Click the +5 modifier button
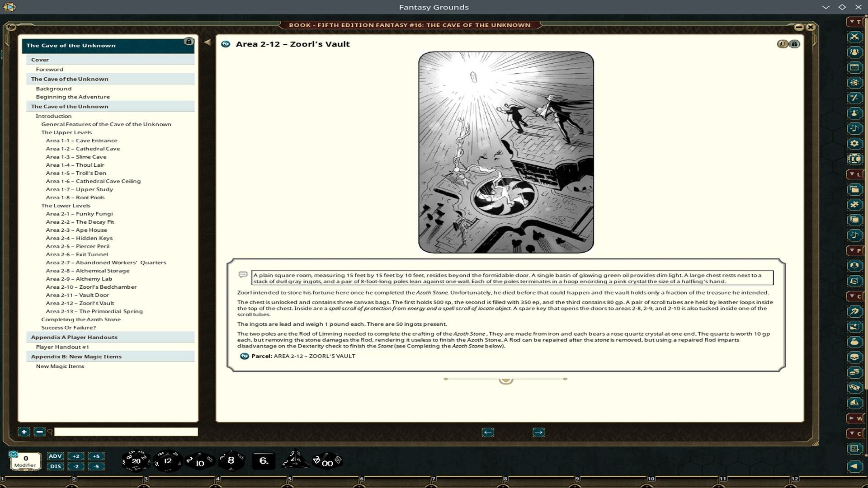 click(x=96, y=457)
